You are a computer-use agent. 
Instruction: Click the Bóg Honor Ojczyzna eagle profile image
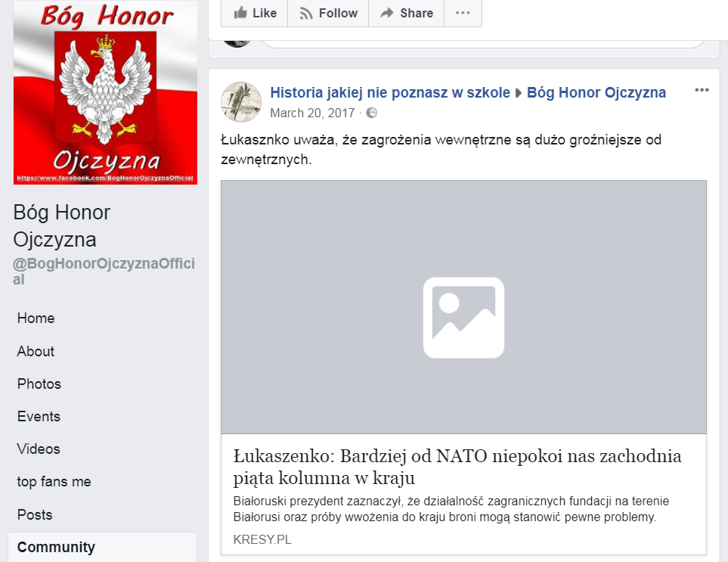[x=105, y=92]
